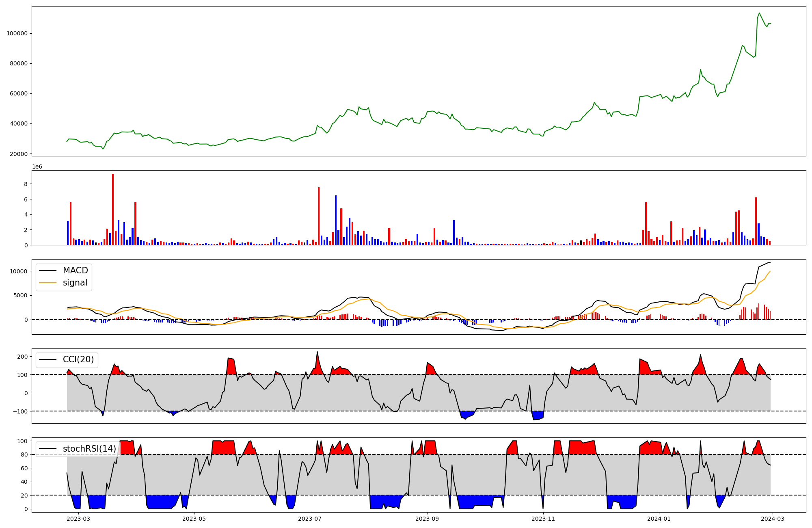Click the tall red volume bar in early July 2023
Screen dimensions: 812x528
pyautogui.click(x=319, y=216)
